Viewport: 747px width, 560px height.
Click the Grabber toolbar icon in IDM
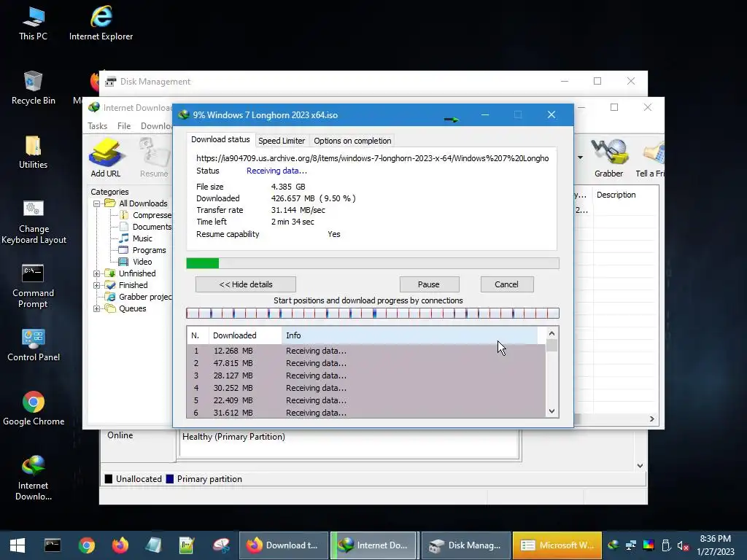608,158
